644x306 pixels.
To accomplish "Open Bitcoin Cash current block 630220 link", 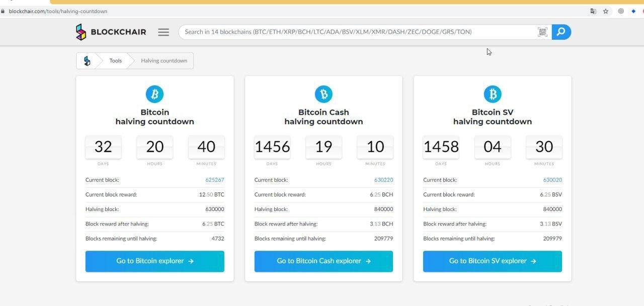I will point(383,180).
